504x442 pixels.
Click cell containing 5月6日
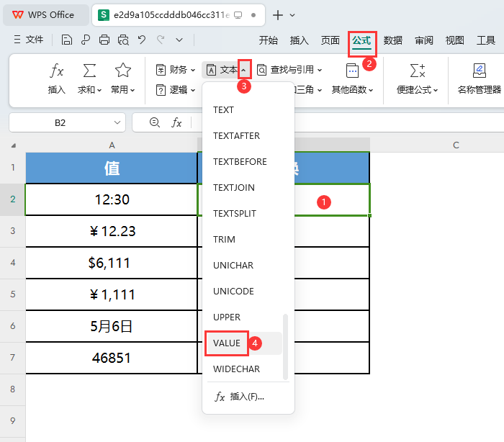coord(112,326)
